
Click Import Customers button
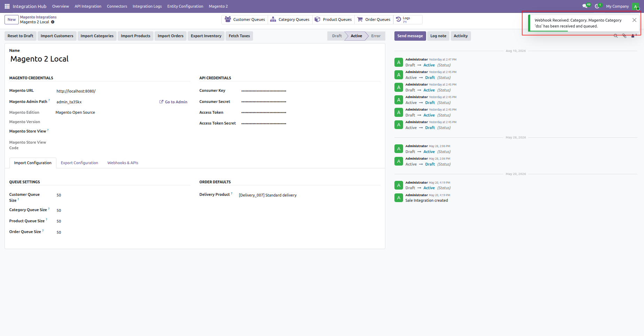tap(57, 36)
